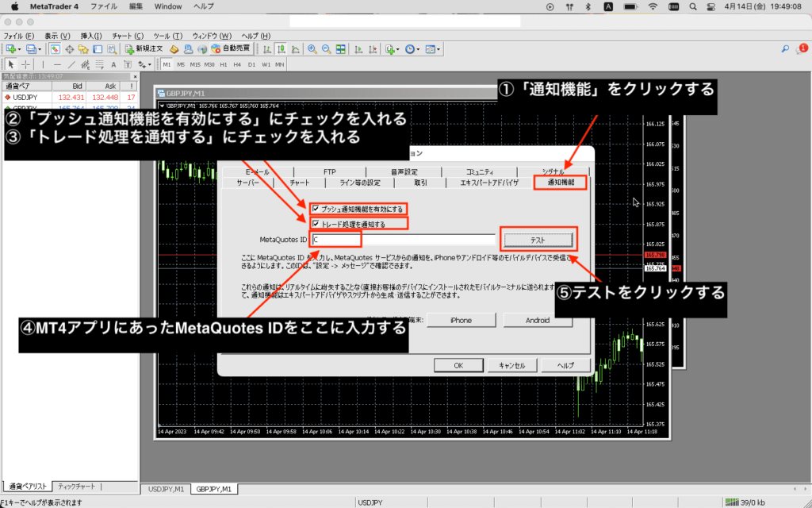Click the 新規注文 new order button
Viewport: 812px width, 508px height.
(144, 49)
